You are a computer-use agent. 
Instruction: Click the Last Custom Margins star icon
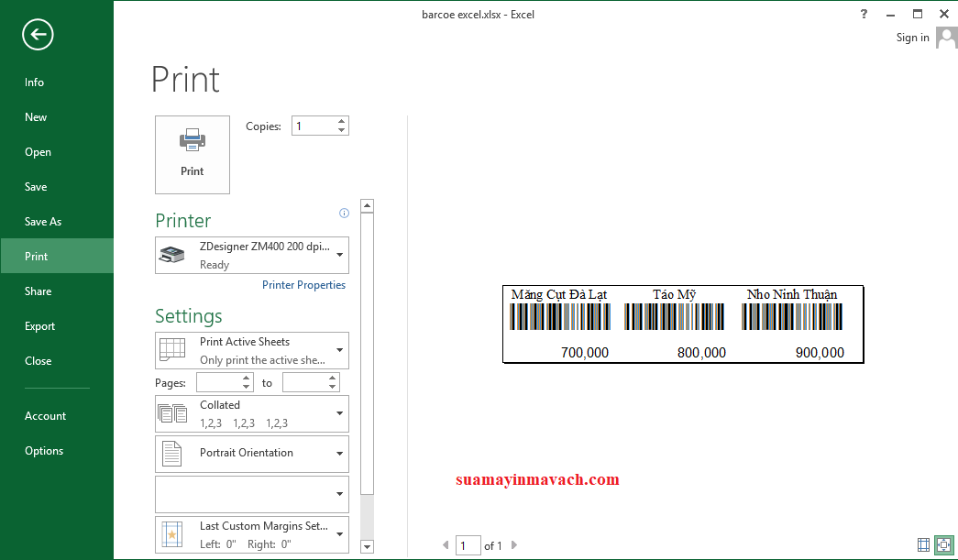(x=172, y=534)
